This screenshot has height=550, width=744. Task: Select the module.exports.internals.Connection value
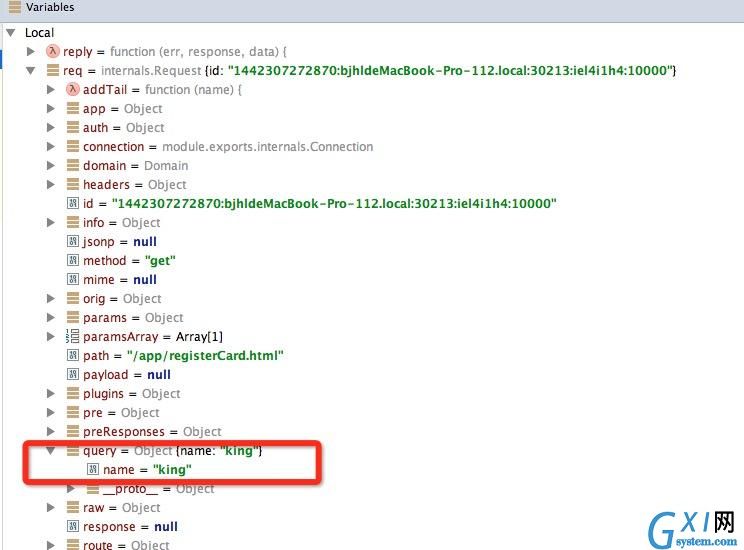tap(268, 147)
